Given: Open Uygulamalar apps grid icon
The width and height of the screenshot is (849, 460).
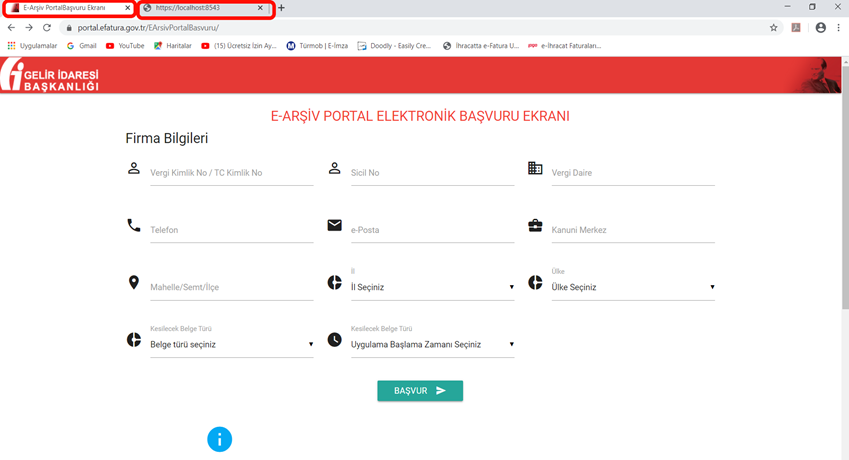Looking at the screenshot, I should (12, 46).
